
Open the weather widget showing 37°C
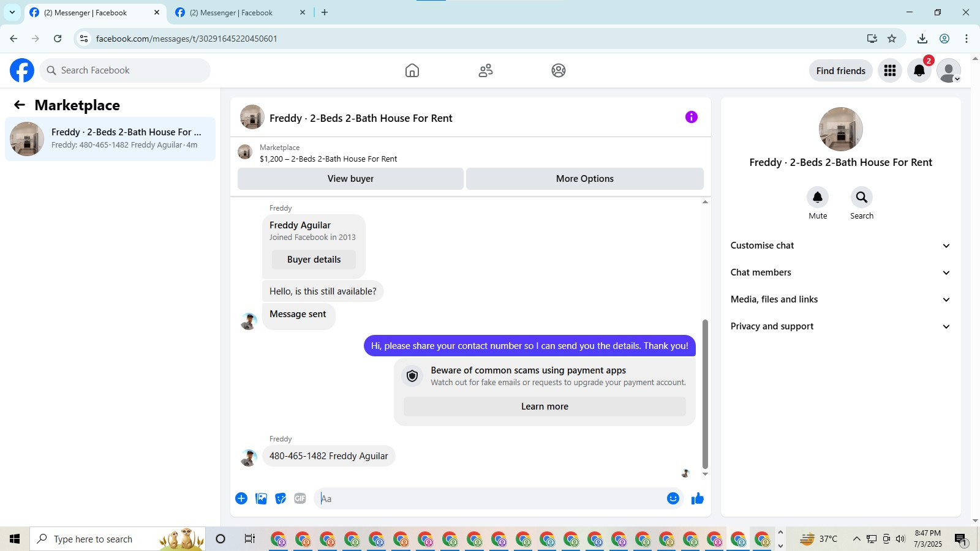click(x=819, y=539)
